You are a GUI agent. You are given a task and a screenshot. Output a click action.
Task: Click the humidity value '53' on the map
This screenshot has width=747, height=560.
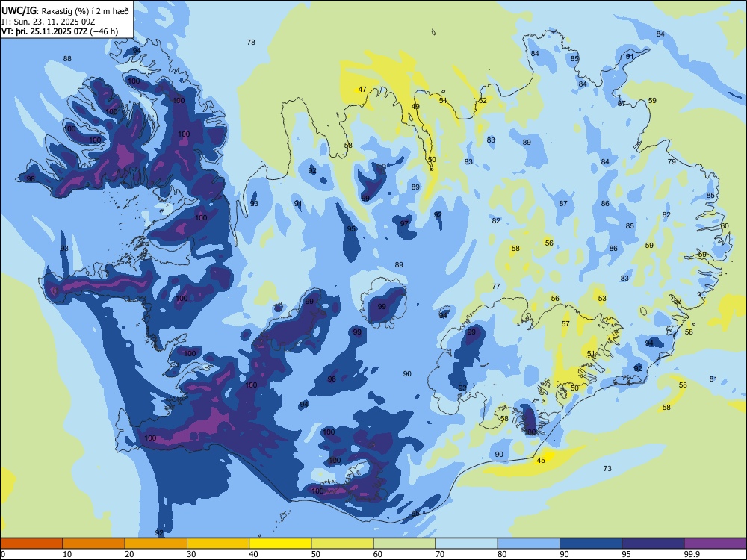pyautogui.click(x=602, y=298)
